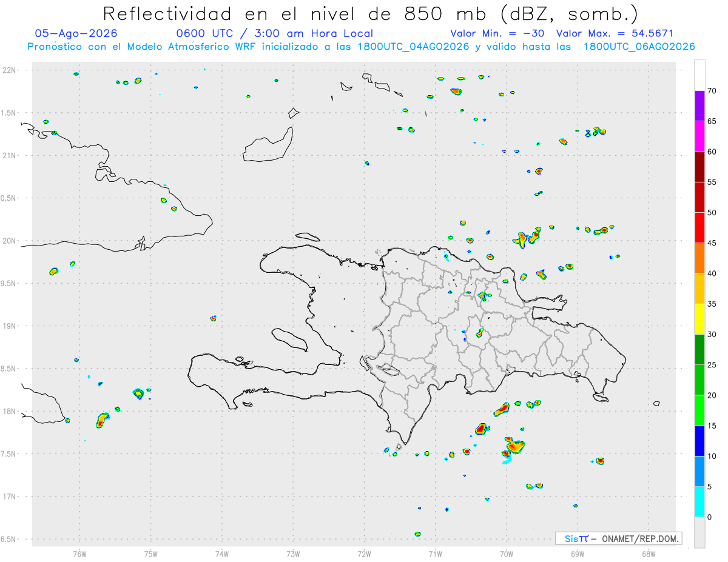Select the bright green 15–20 dBZ colorbar segment
Viewport: 728px width, 562px height.
click(699, 410)
